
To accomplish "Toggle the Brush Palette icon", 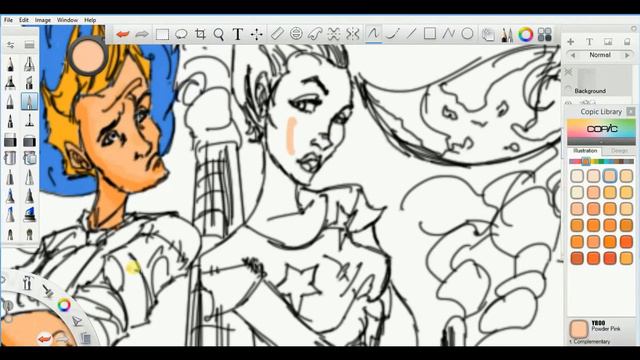I will click(x=507, y=35).
